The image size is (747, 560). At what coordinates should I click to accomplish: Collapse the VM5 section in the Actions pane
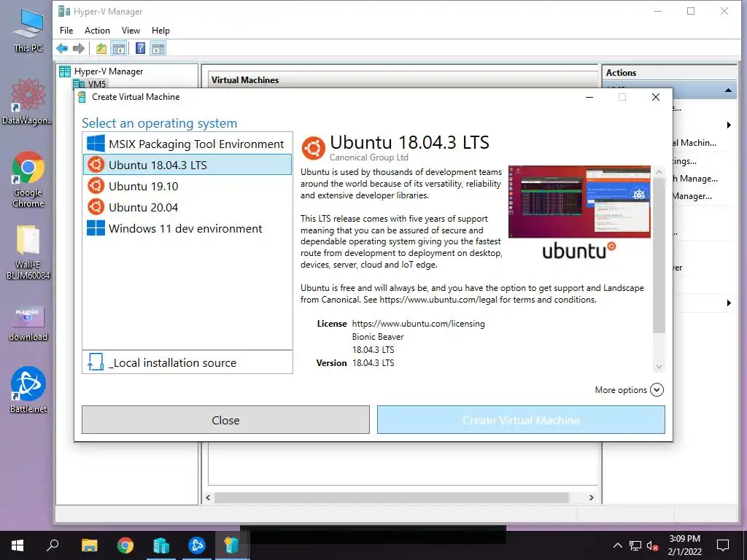pyautogui.click(x=728, y=90)
